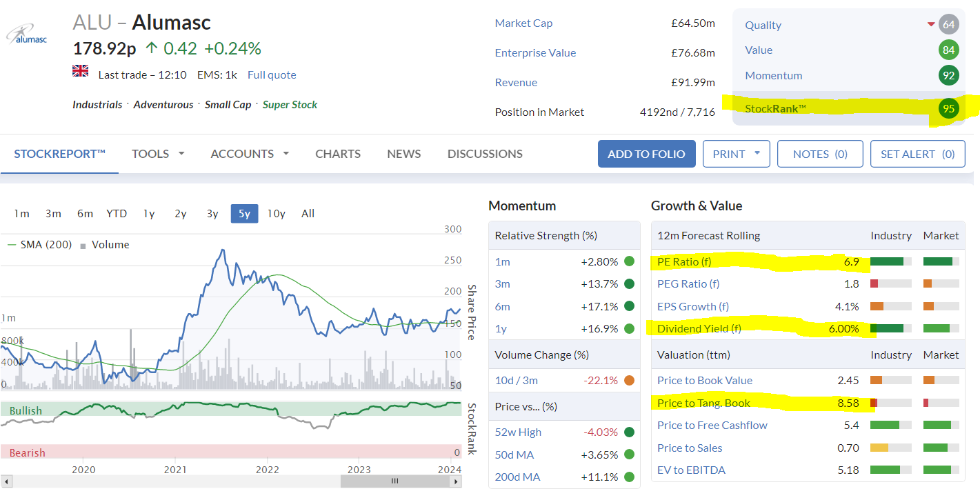Screen dimensions: 980x489
Task: Click the PE Ratio (f) link
Action: coord(684,261)
